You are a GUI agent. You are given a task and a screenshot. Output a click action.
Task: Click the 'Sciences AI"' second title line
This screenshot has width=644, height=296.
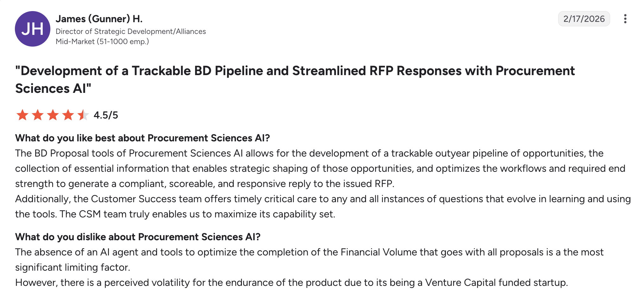53,88
